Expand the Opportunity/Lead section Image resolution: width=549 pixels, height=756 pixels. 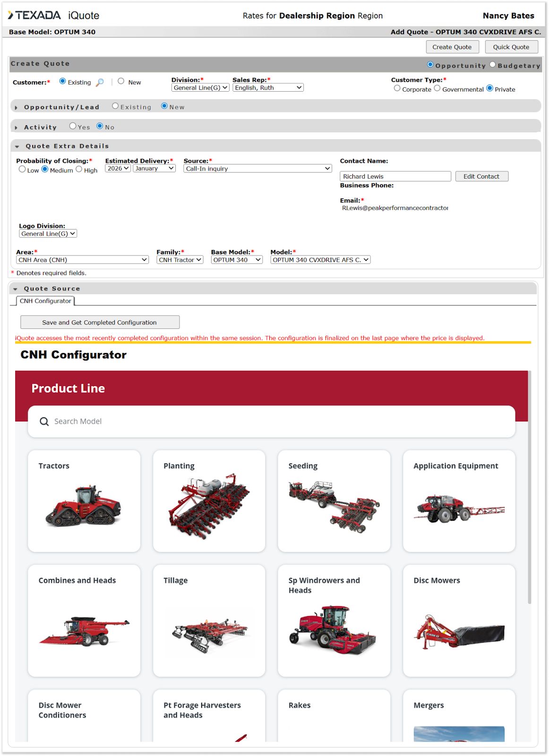pos(16,108)
